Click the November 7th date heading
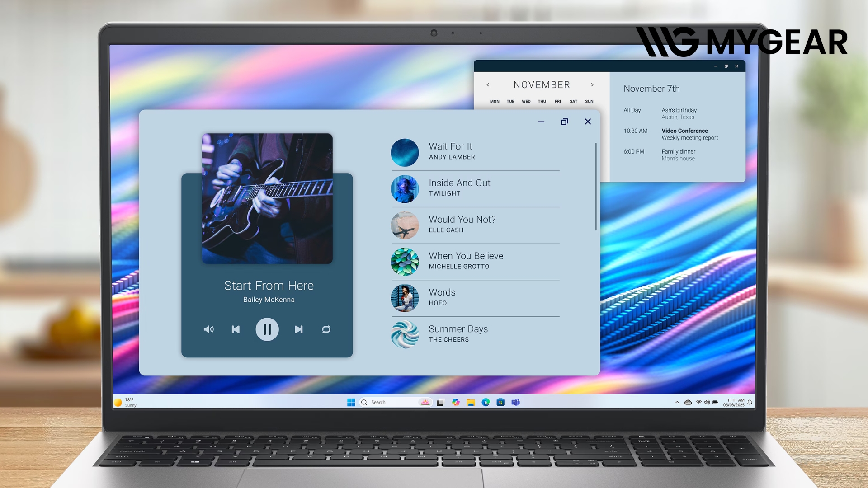 651,89
